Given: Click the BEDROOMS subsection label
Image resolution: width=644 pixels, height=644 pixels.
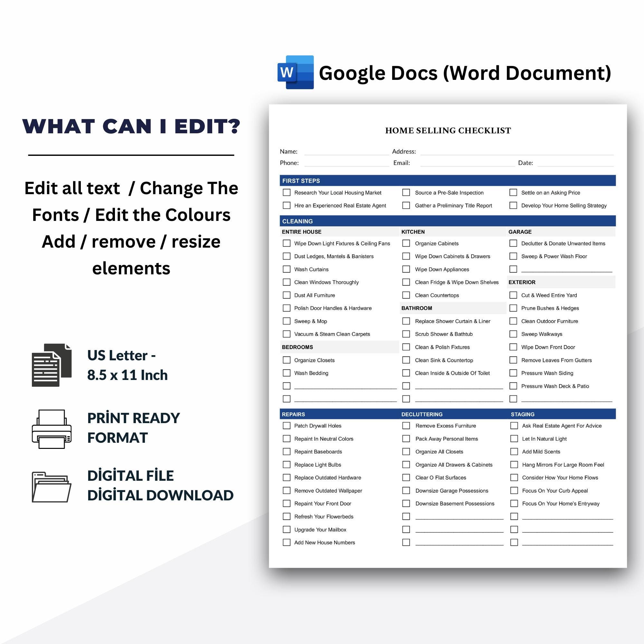Looking at the screenshot, I should pos(297,347).
